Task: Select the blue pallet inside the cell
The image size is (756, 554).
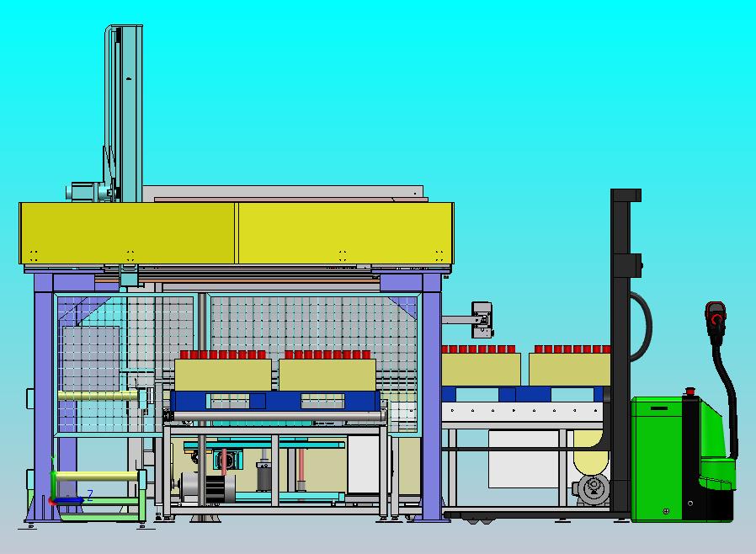Action: tap(275, 401)
